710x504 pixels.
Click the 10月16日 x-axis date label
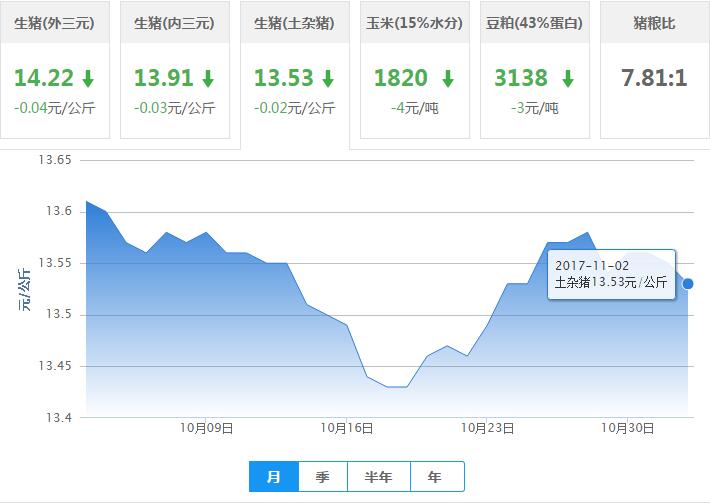(347, 428)
